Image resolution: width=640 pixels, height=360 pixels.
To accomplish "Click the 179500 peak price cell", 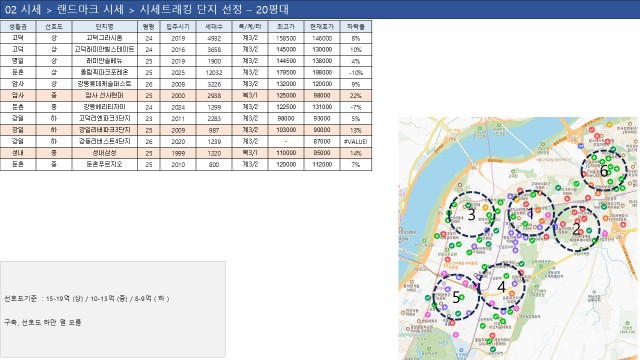I will [x=286, y=72].
